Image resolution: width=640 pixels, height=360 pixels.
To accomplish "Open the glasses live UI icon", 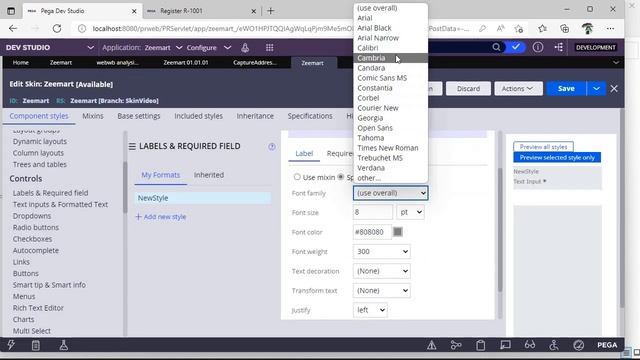I will [x=530, y=345].
